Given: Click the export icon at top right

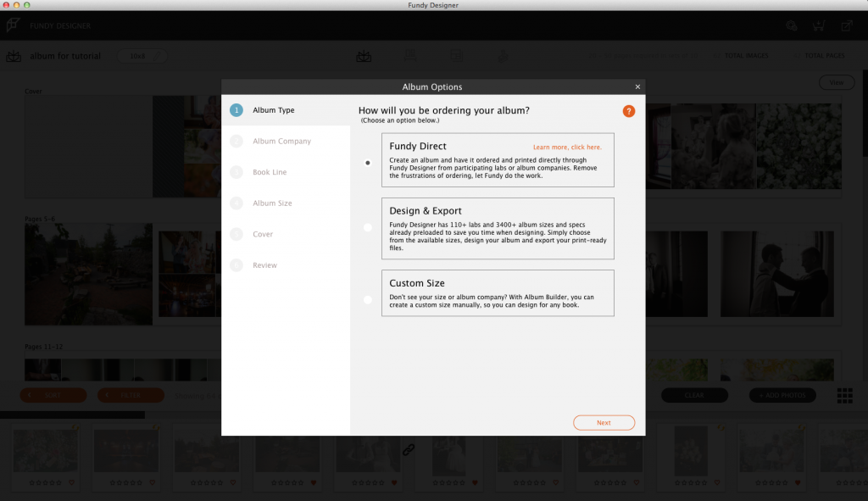Looking at the screenshot, I should pyautogui.click(x=847, y=25).
